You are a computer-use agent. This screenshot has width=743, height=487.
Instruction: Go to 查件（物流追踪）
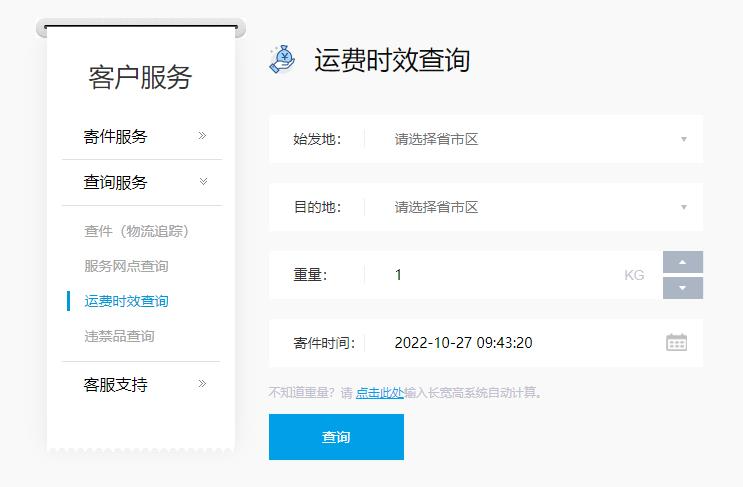tap(136, 231)
